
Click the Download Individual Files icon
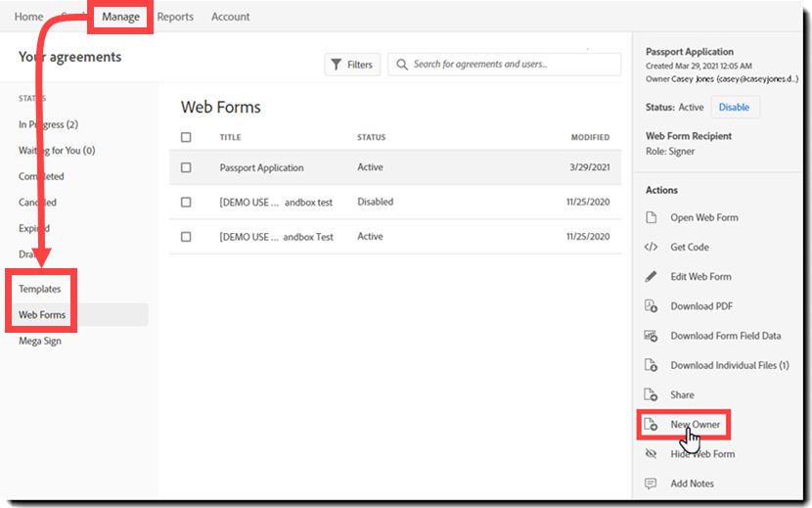(651, 365)
